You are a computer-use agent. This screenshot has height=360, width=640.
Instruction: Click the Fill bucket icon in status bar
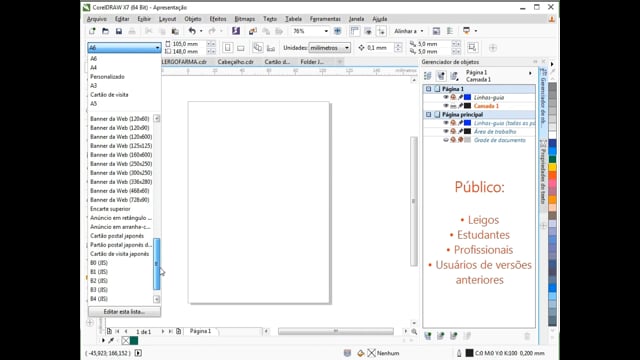pos(360,353)
